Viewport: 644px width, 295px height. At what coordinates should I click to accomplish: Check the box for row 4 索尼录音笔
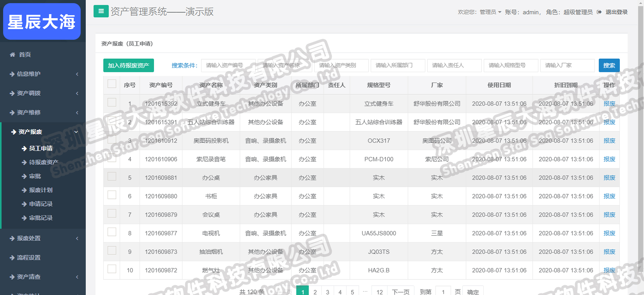(112, 158)
